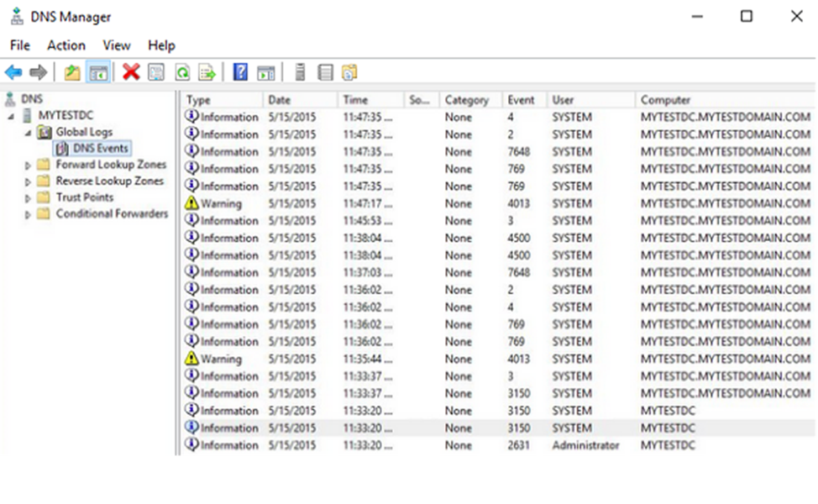This screenshot has width=818, height=504.
Task: Sort by the So... source column header
Action: pyautogui.click(x=422, y=100)
